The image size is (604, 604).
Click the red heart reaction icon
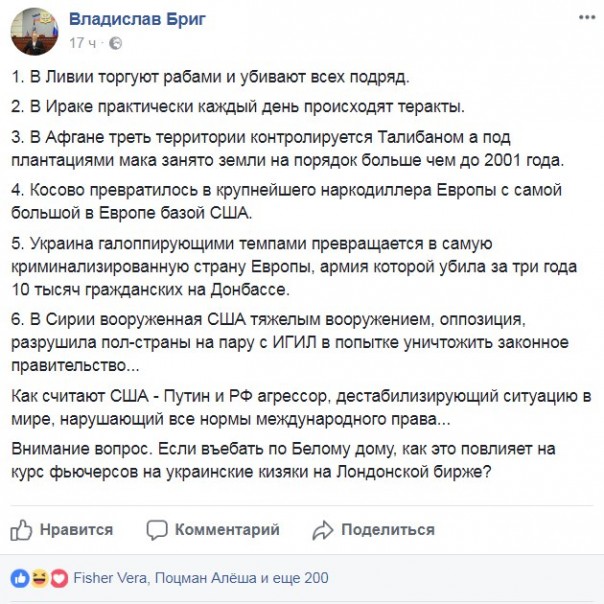click(x=58, y=578)
